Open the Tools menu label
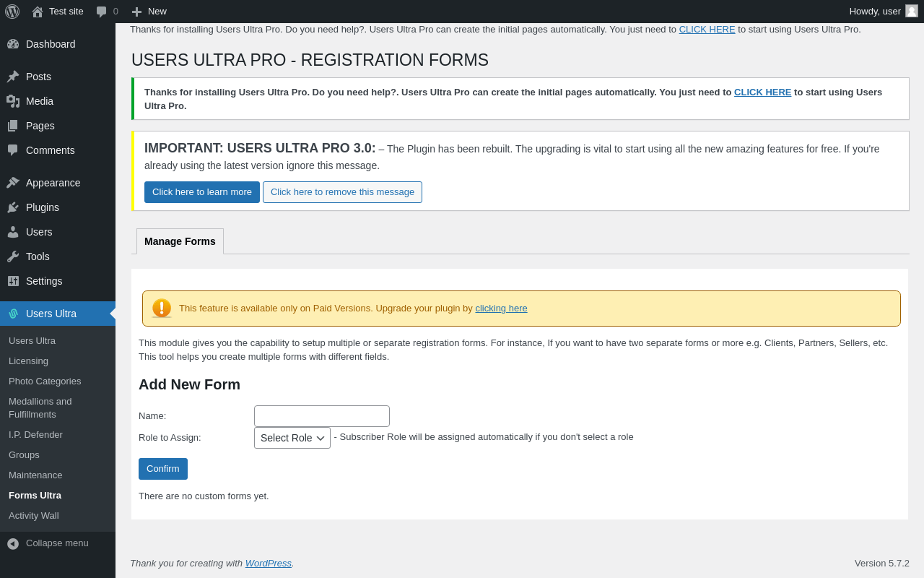Image resolution: width=924 pixels, height=578 pixels. [x=38, y=256]
